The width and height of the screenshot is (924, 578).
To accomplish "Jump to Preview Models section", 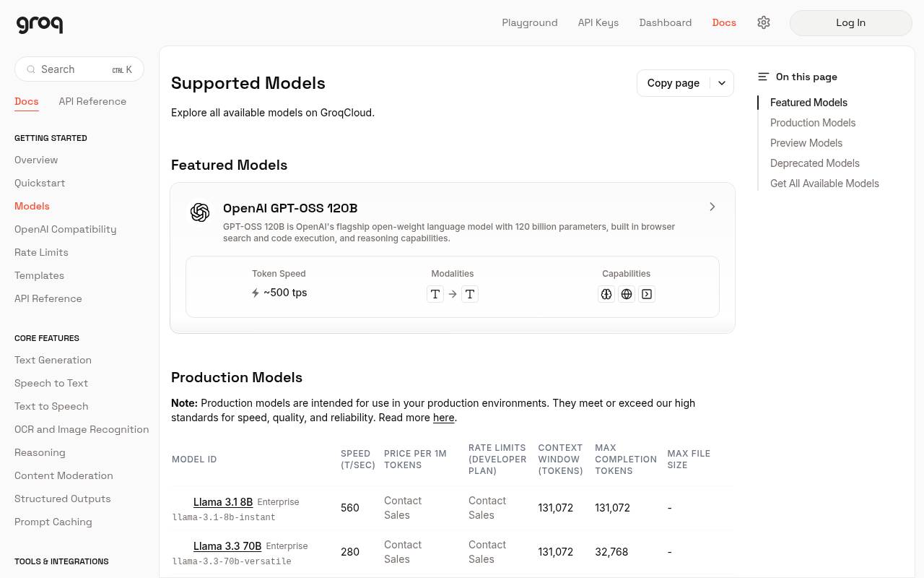I will (x=806, y=143).
